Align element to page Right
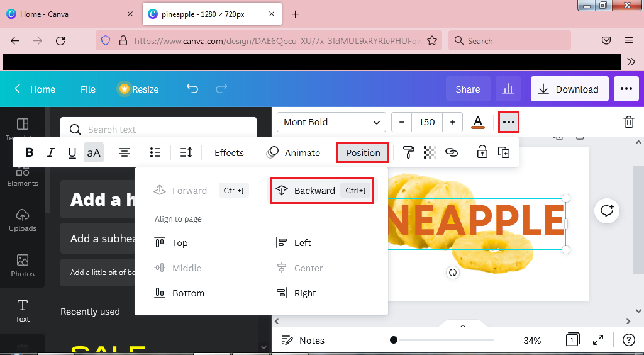The height and width of the screenshot is (355, 644). click(296, 293)
